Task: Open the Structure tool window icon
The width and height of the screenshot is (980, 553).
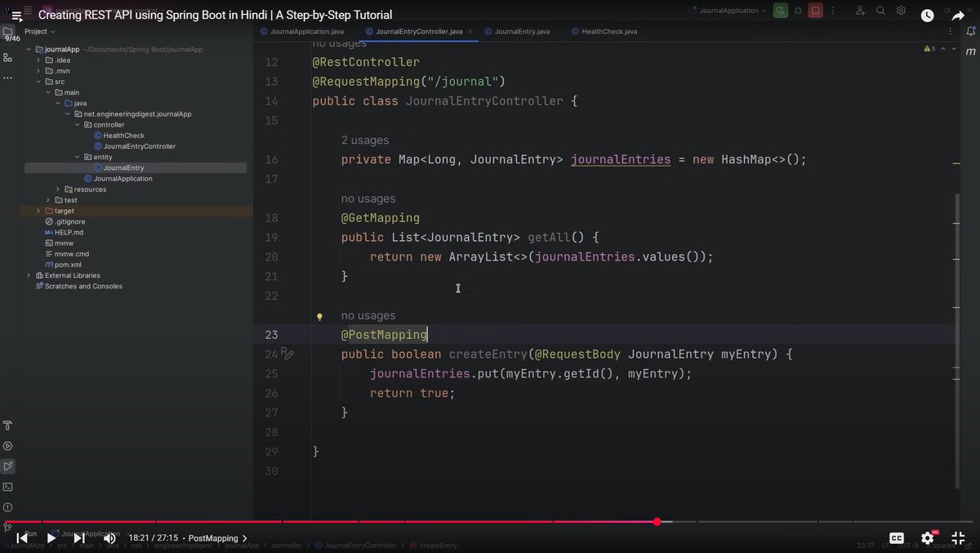Action: [x=8, y=57]
